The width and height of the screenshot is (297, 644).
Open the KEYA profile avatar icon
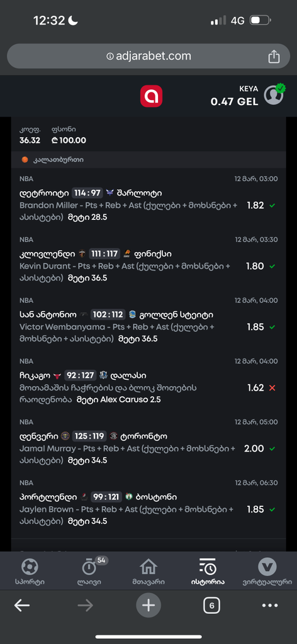[274, 95]
